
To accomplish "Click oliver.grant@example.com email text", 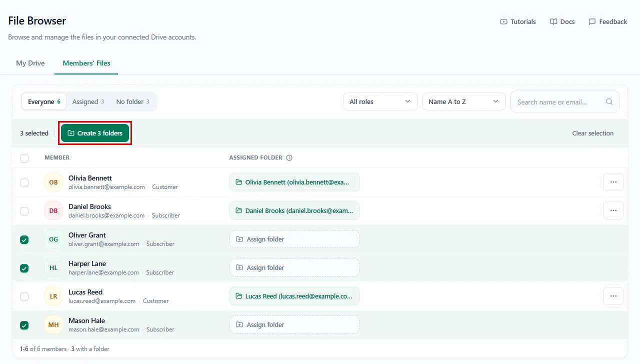I will coord(104,244).
